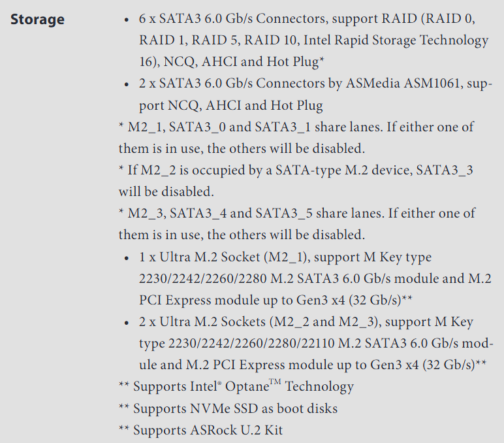The image size is (504, 443).
Task: Click the ASMedia ASM1061 text
Action: coord(403,84)
